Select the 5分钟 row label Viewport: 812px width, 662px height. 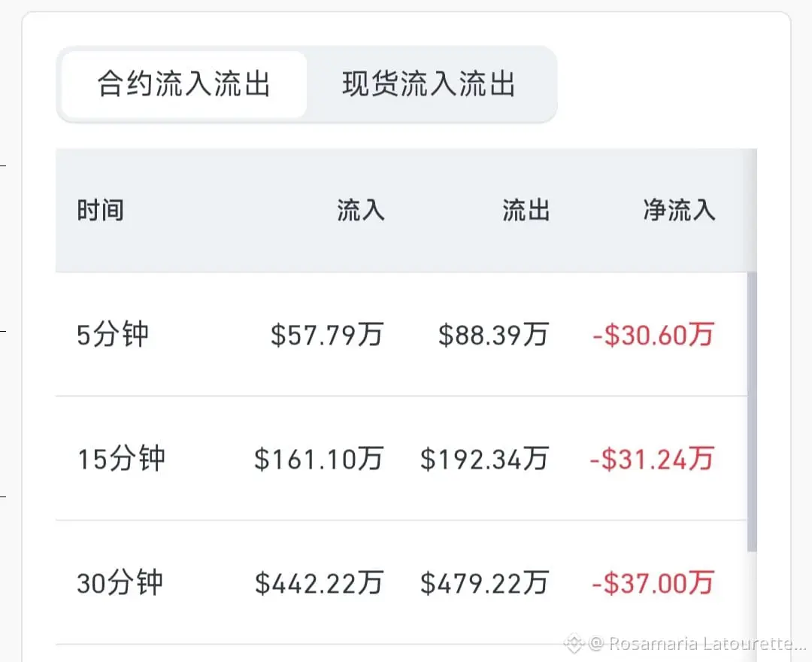point(113,335)
